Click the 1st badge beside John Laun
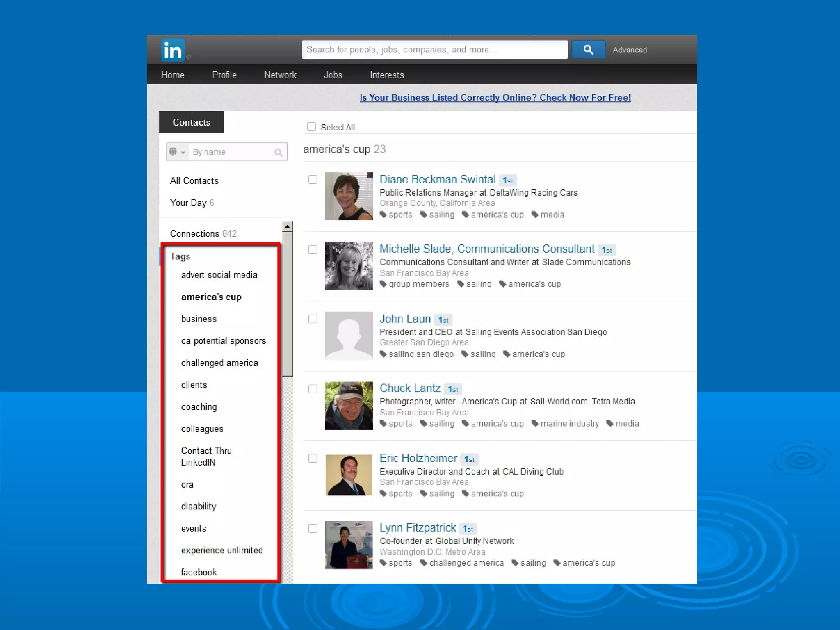The width and height of the screenshot is (840, 630). point(443,320)
